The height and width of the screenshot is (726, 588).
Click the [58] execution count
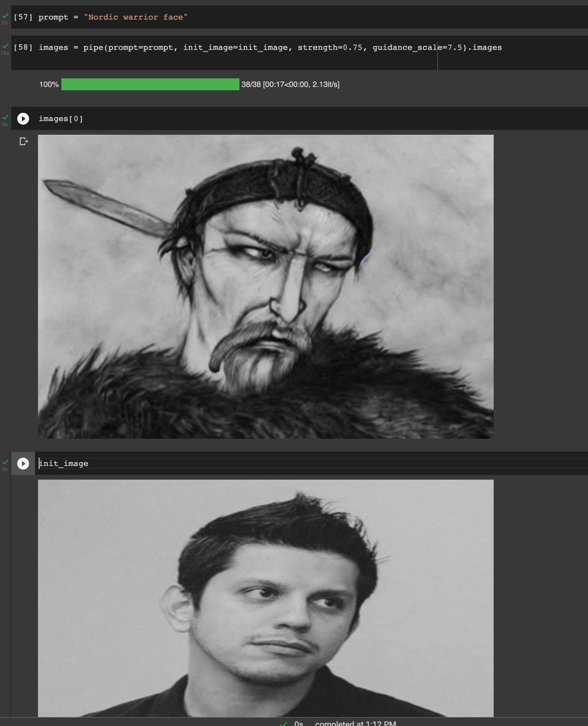click(x=23, y=47)
